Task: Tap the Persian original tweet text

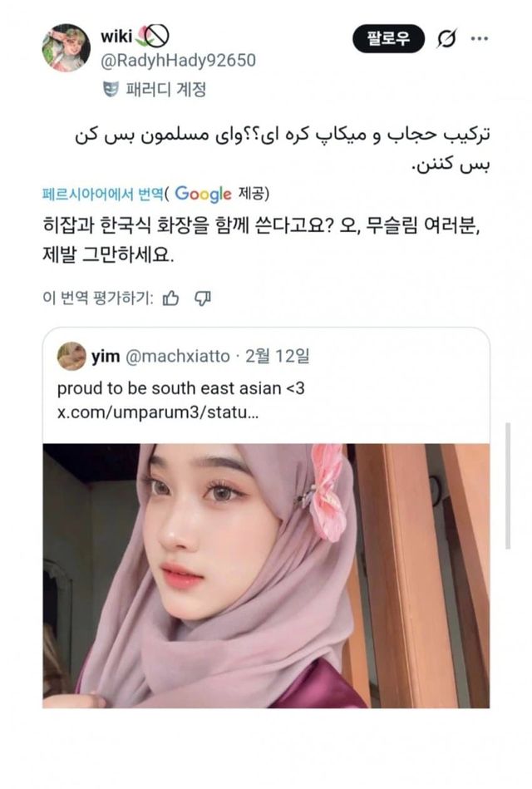Action: 283,150
